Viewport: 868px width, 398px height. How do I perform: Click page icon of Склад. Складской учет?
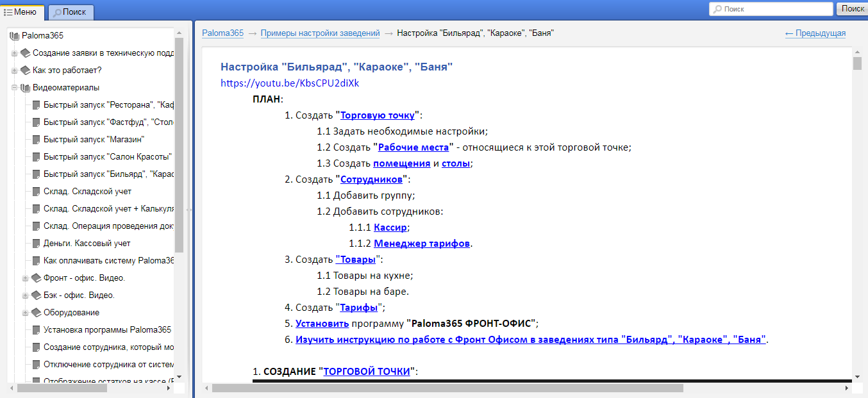(x=37, y=192)
